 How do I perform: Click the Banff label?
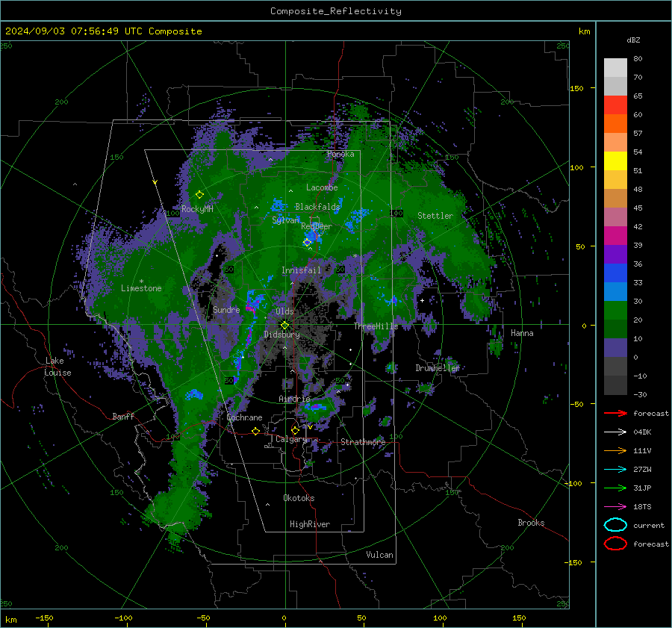(123, 416)
